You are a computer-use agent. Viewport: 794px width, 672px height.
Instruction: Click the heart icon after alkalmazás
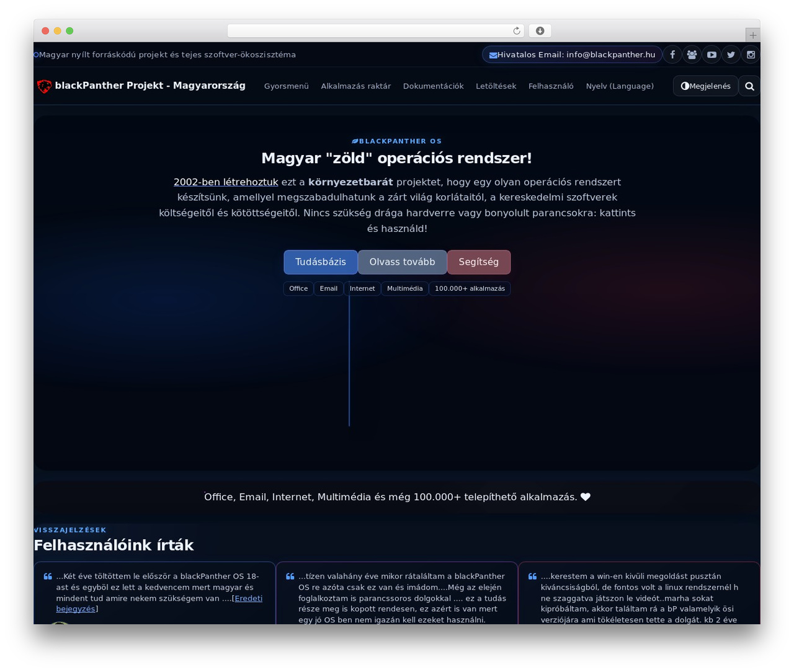pyautogui.click(x=585, y=497)
